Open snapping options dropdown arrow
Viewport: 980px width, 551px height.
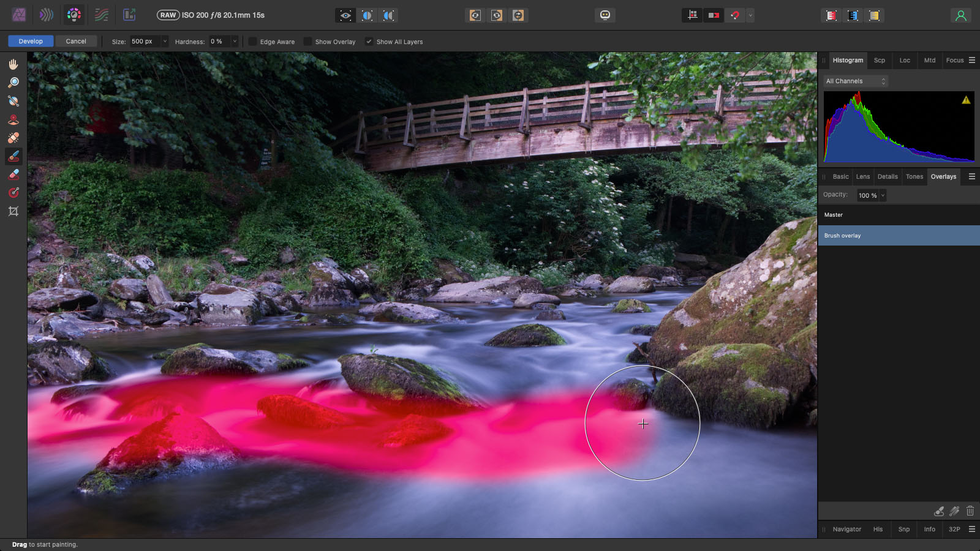tap(750, 15)
